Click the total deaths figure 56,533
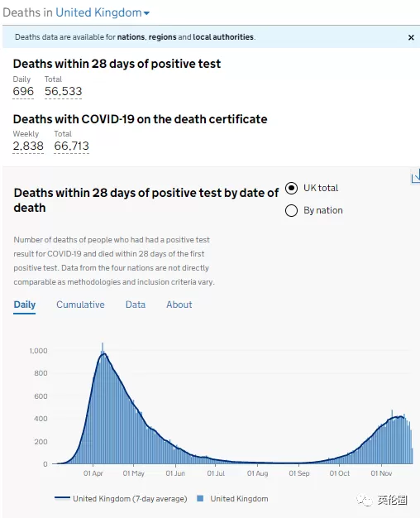Screen dimensions: 420x518 tap(63, 91)
